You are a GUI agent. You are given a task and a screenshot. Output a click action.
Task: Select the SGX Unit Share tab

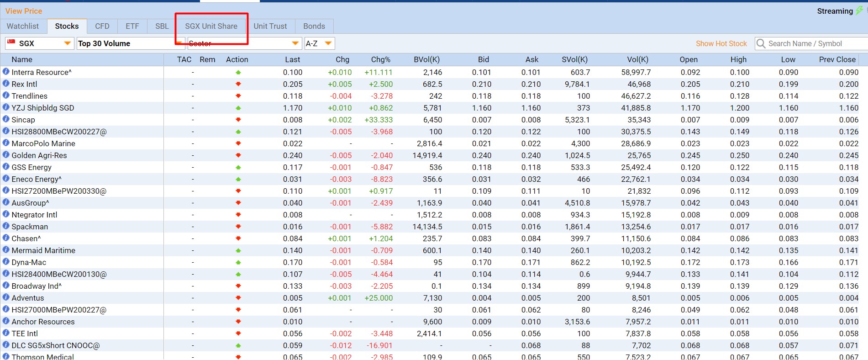point(211,26)
